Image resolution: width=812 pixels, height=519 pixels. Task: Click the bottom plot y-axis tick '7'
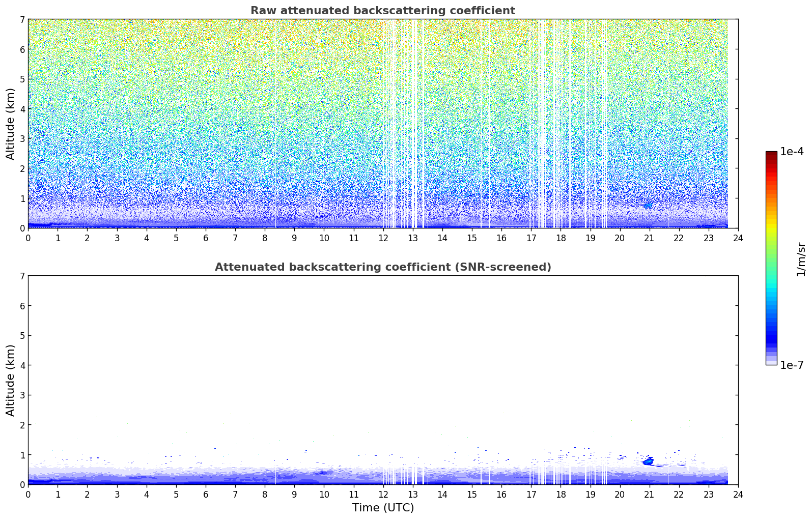(x=22, y=276)
